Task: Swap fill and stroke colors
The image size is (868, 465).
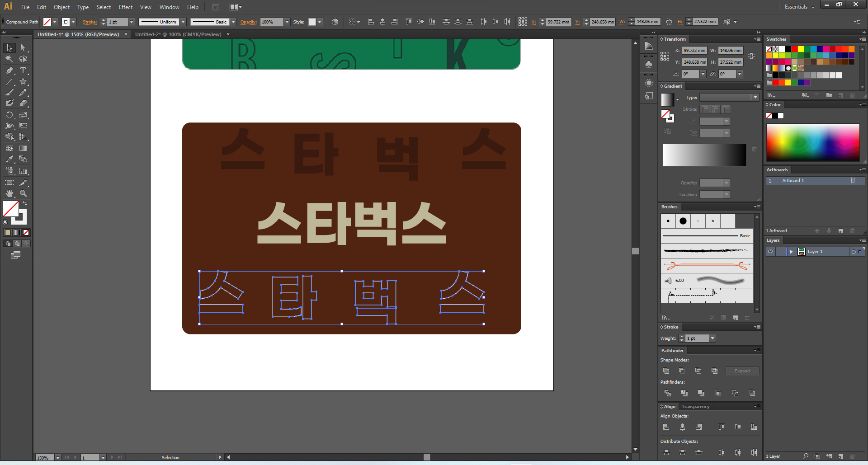Action: tap(25, 204)
